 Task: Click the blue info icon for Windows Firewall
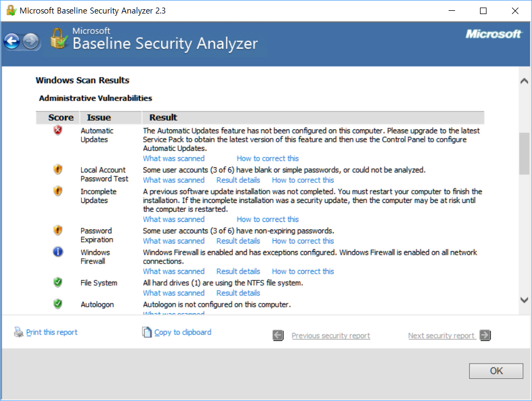click(58, 252)
